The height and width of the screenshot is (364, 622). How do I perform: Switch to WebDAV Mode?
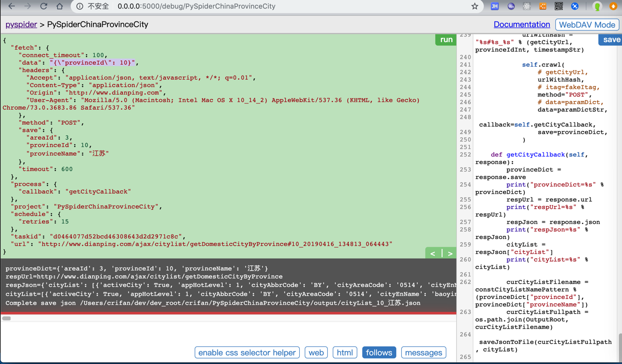click(587, 24)
